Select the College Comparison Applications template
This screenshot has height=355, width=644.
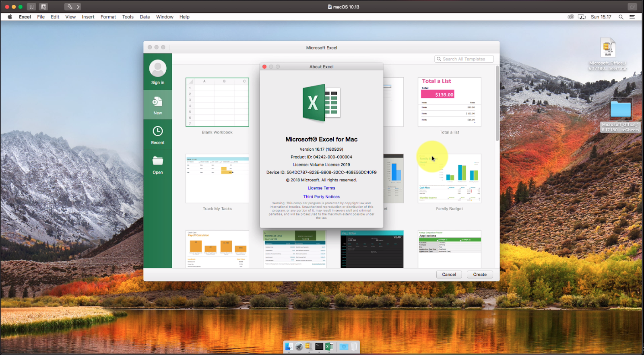point(450,249)
